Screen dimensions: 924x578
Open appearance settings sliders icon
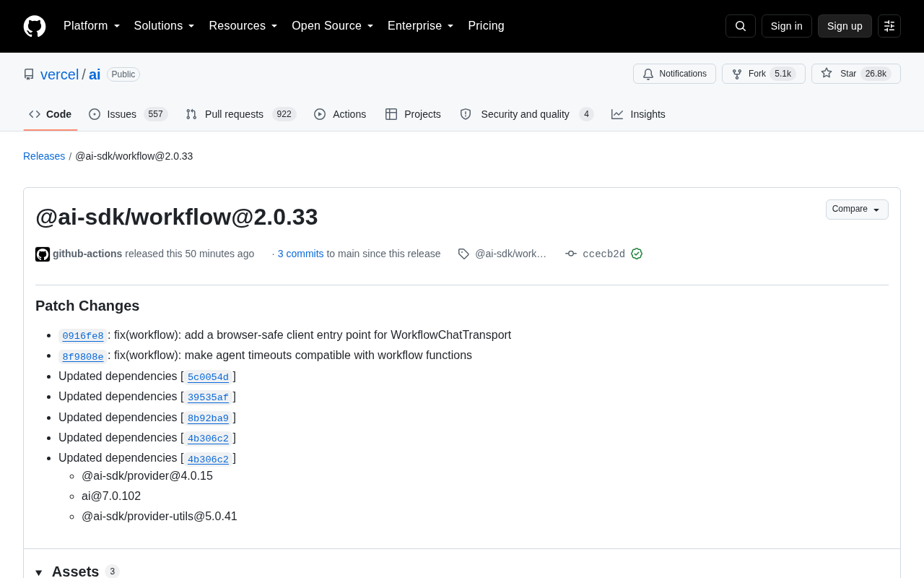[889, 26]
